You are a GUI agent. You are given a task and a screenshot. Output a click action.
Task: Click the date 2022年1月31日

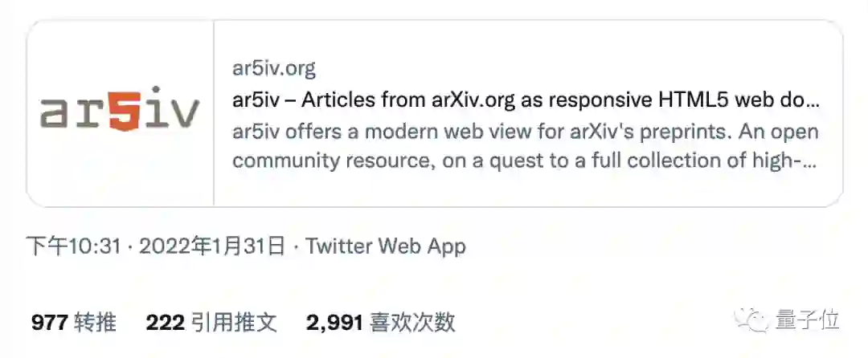point(212,246)
